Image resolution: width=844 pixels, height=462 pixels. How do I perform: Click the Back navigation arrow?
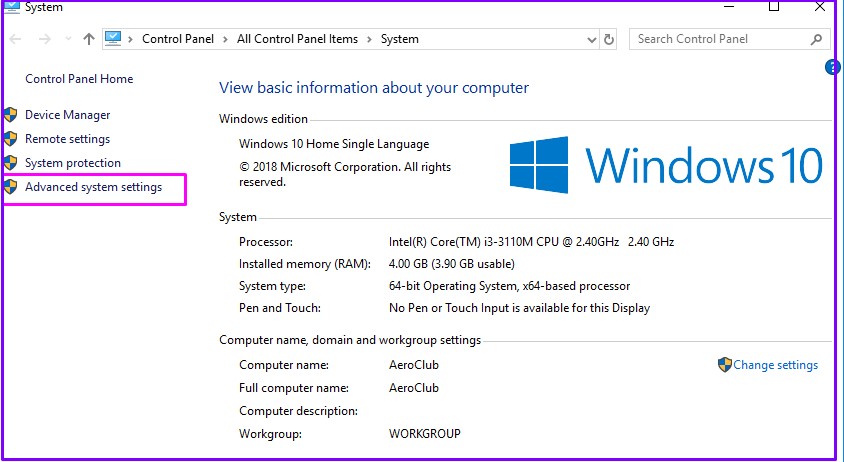[x=15, y=39]
